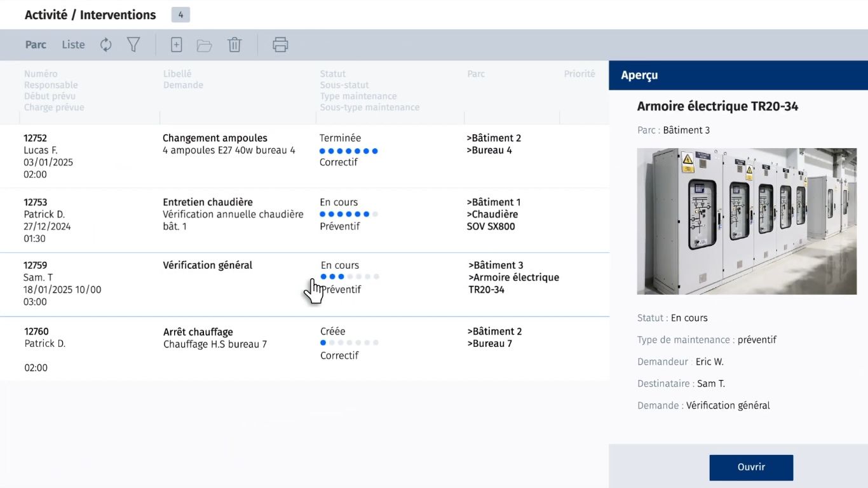
Task: Select intervention number 12752
Action: pos(36,138)
